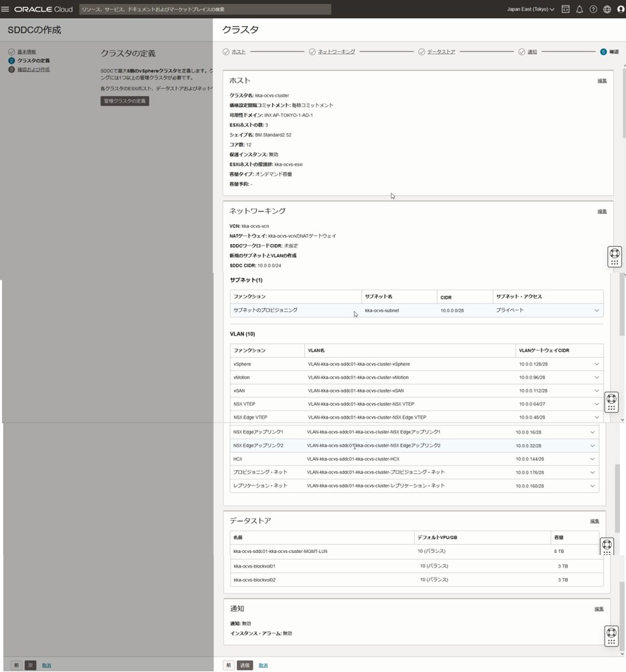626x672 pixels.
Task: Open the language globe icon
Action: click(x=607, y=9)
